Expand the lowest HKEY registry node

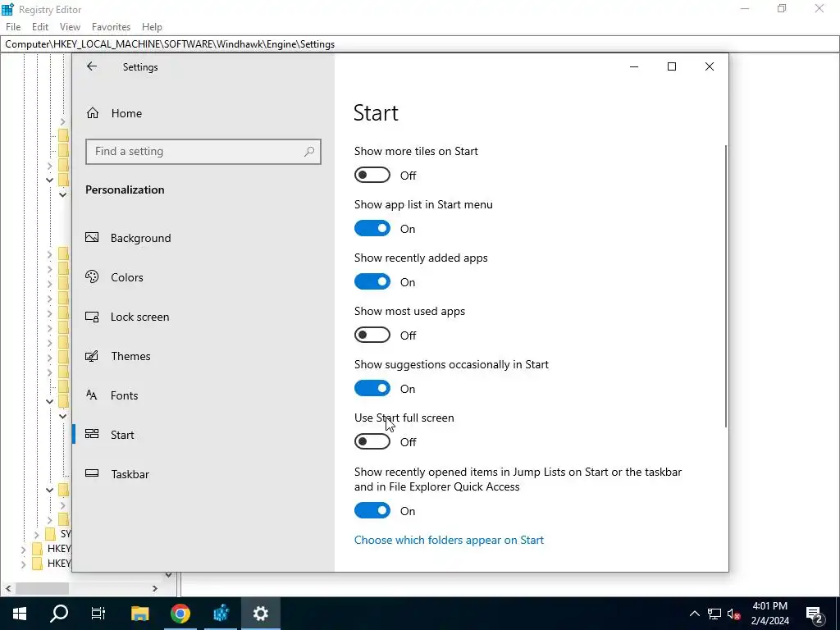point(23,564)
